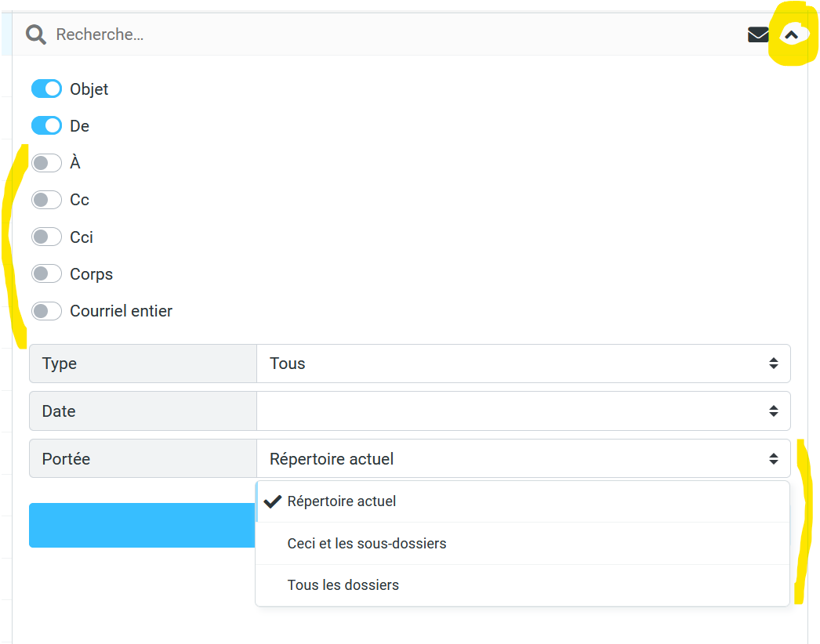This screenshot has width=820, height=644.
Task: Open the Portée scope dropdown
Action: pos(523,459)
